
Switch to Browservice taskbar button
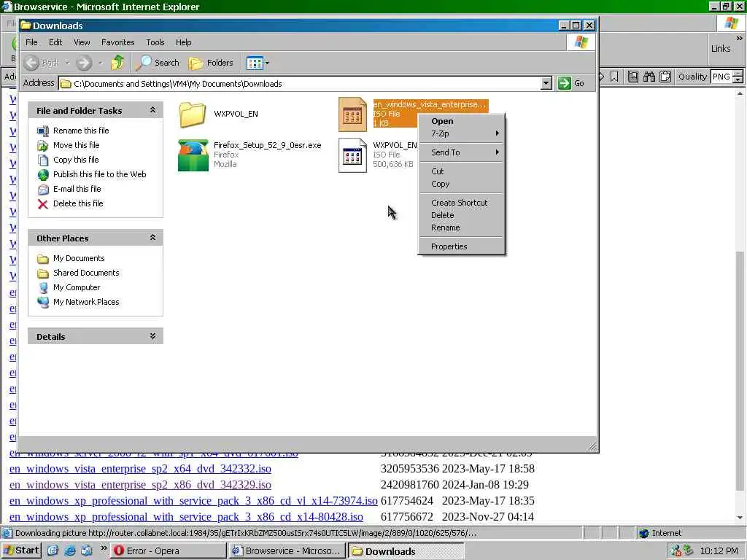click(x=287, y=551)
